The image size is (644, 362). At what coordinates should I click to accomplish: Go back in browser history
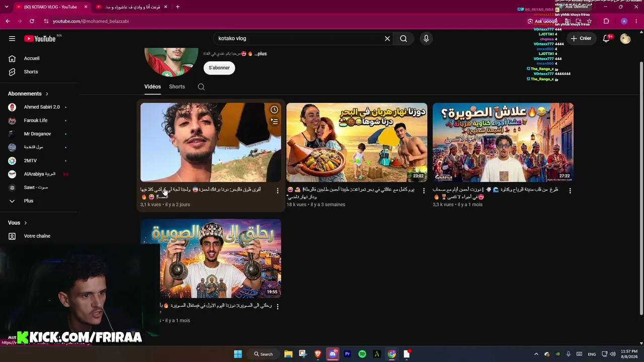(8, 21)
